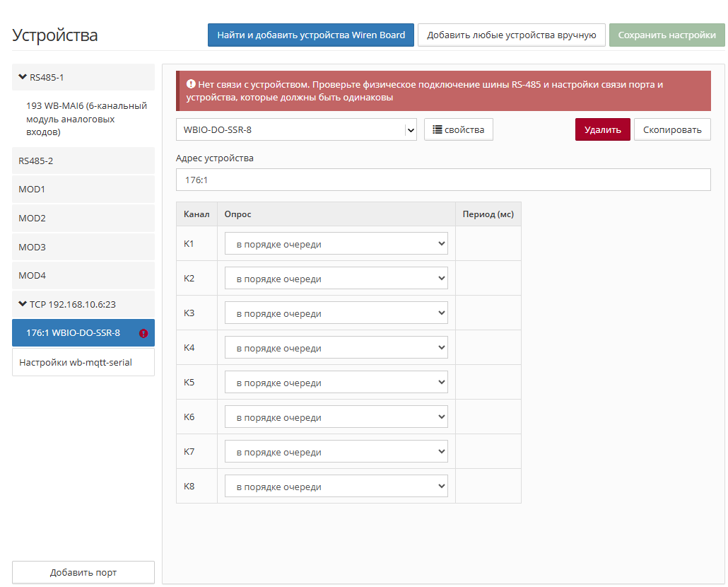Open the K6 polling mode dropdown

336,417
